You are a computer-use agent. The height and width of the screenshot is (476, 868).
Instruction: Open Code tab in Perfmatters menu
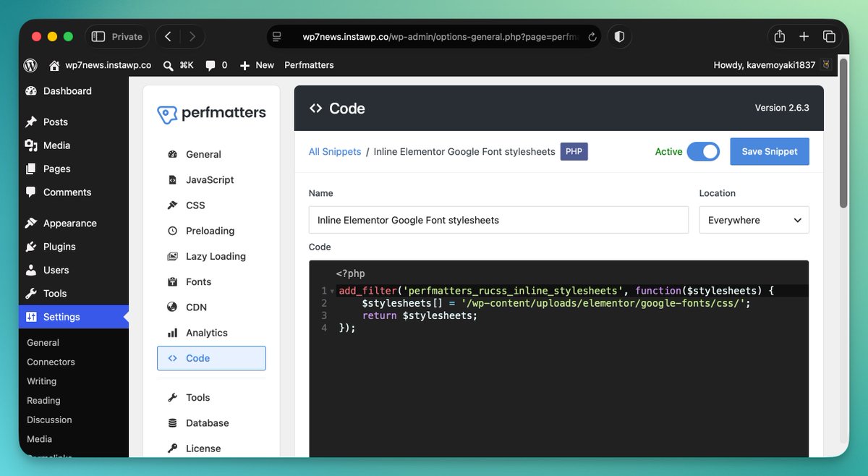(x=211, y=358)
